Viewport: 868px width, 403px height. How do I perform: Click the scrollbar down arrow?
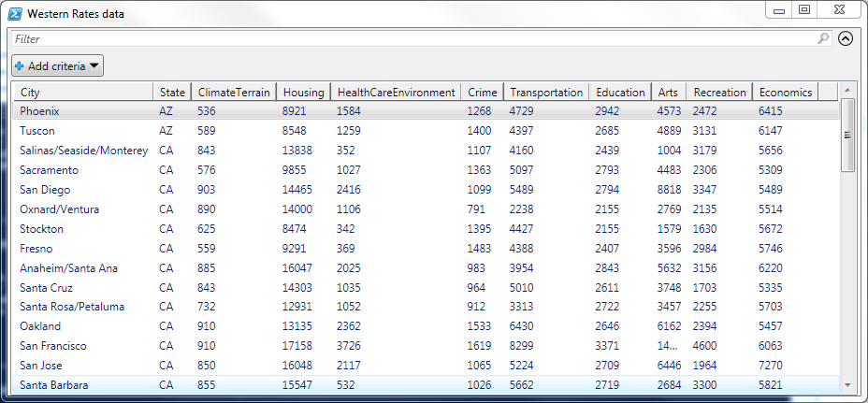(848, 383)
